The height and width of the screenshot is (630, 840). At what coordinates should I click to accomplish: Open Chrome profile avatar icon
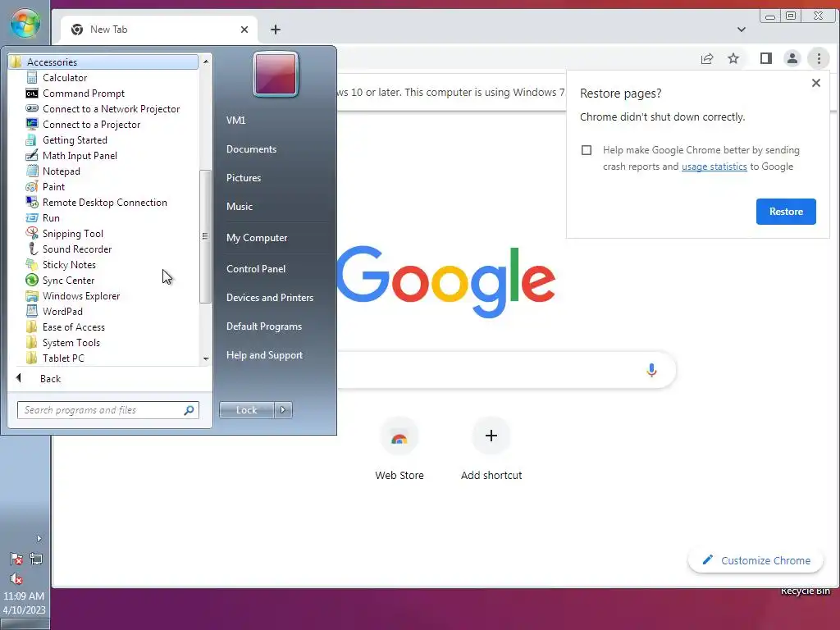(x=792, y=58)
